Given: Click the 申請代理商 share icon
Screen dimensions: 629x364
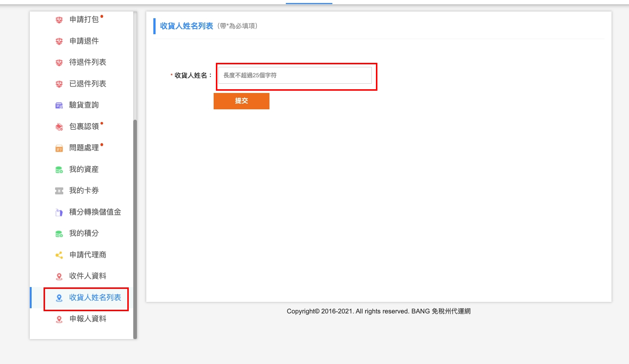Looking at the screenshot, I should coord(59,255).
